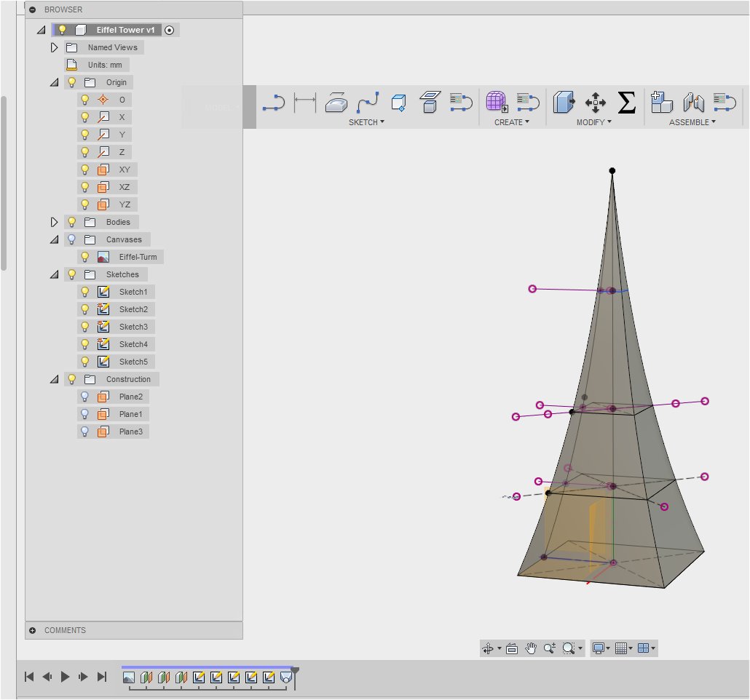Collapse the Sketches folder
The image size is (750, 700).
coord(55,274)
